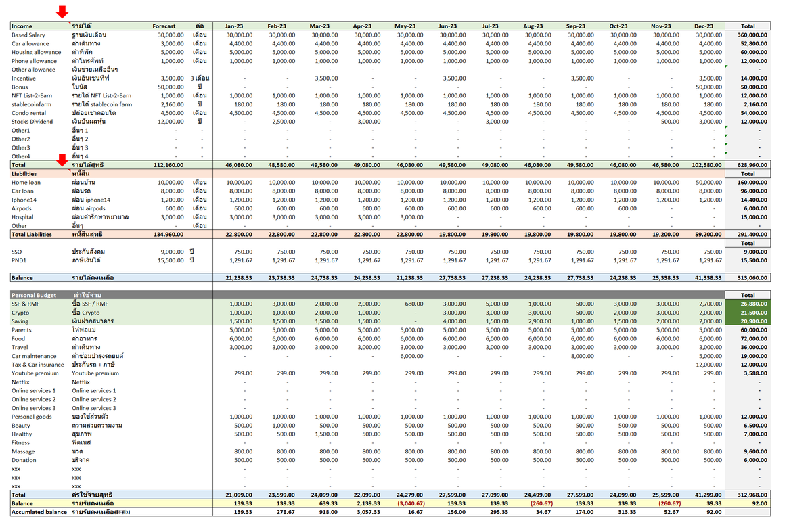Image resolution: width=812 pixels, height=525 pixels.
Task: Select the 8,000.00 Car maintenance September cell
Action: [583, 356]
